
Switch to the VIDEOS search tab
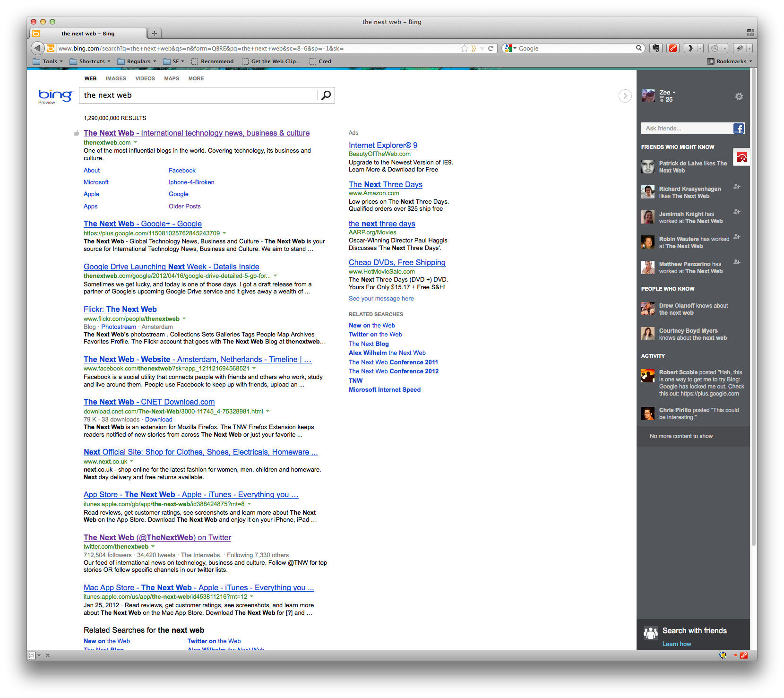tap(145, 78)
